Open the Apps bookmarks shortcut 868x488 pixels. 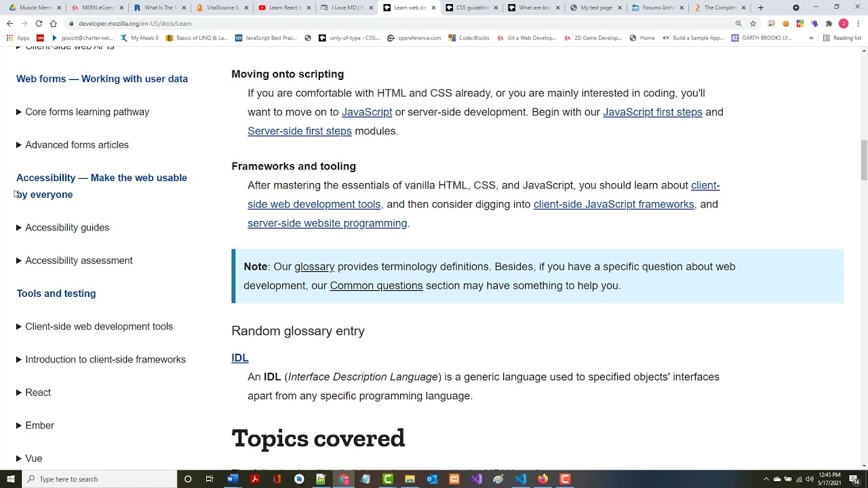coord(18,38)
